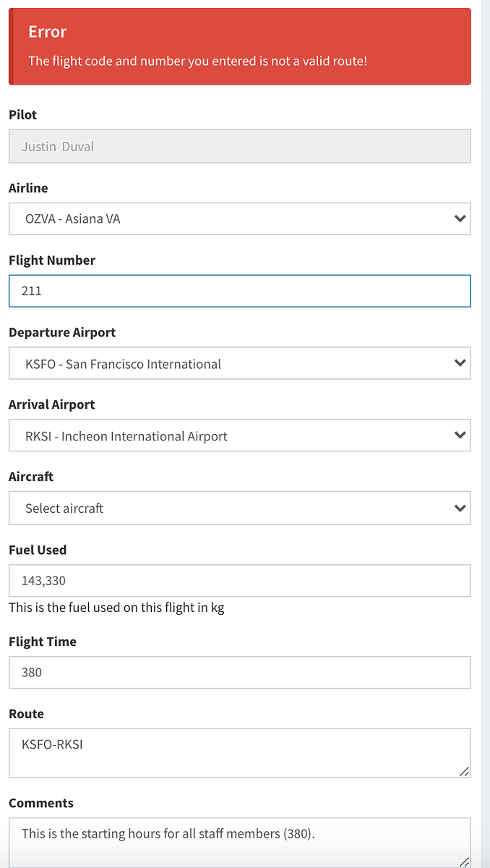Screen dimensions: 490x868
Task: Click the Arrival Airport label
Action: point(51,405)
